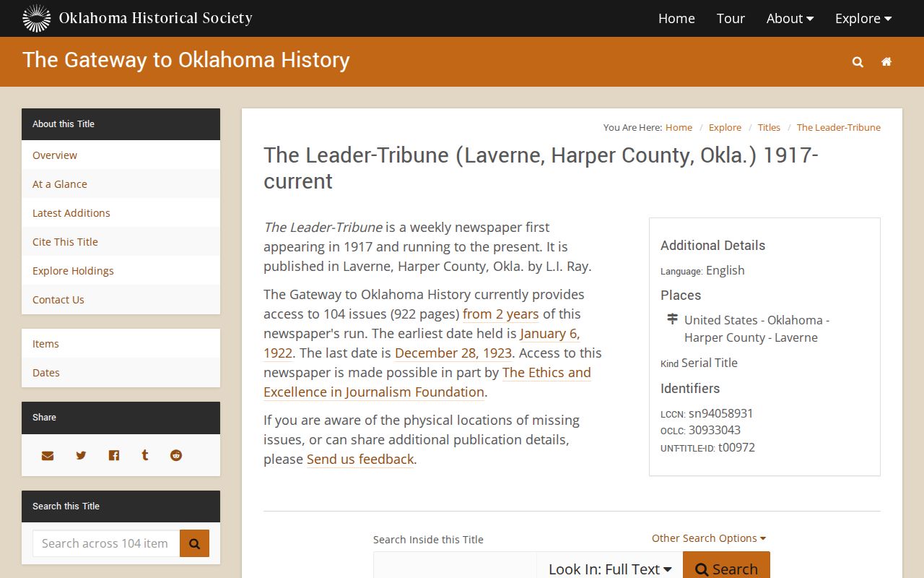
Task: Share on Tumblr icon
Action: coord(145,455)
